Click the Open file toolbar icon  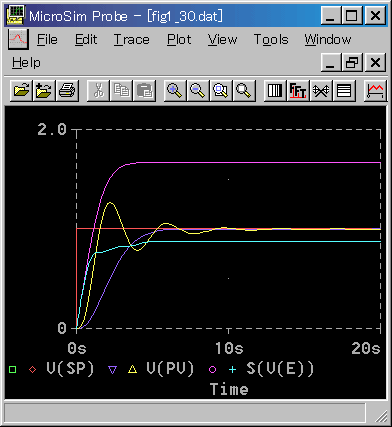21,90
